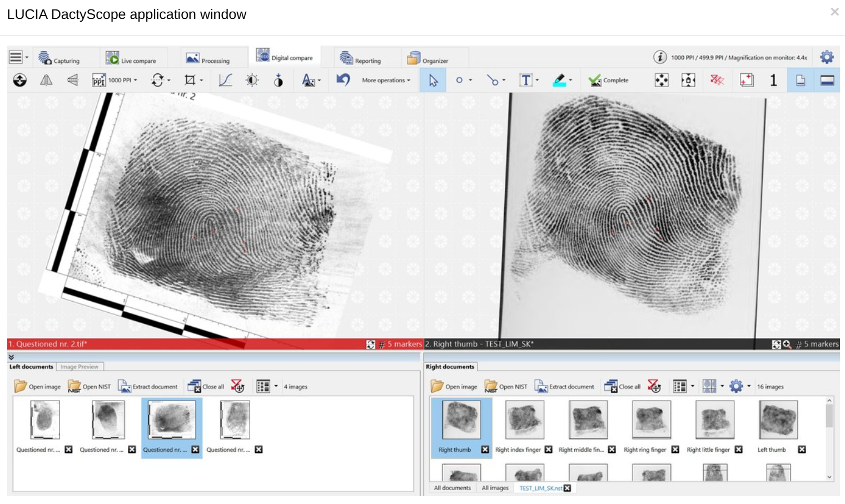
Task: Toggle the document page view button
Action: coord(801,80)
